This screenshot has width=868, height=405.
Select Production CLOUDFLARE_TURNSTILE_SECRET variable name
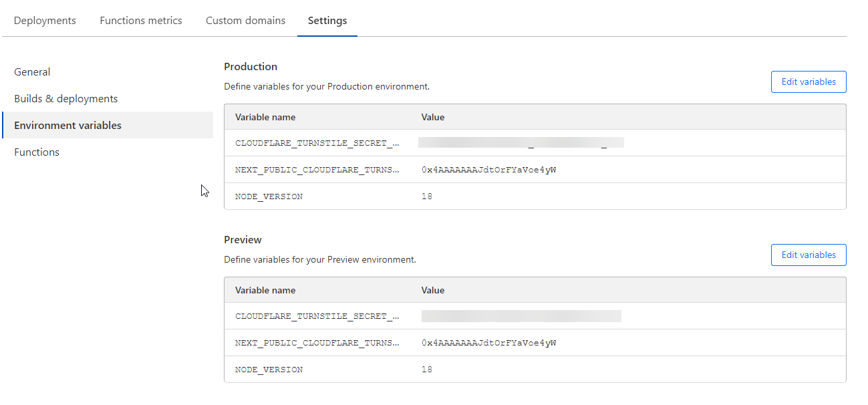tap(317, 143)
